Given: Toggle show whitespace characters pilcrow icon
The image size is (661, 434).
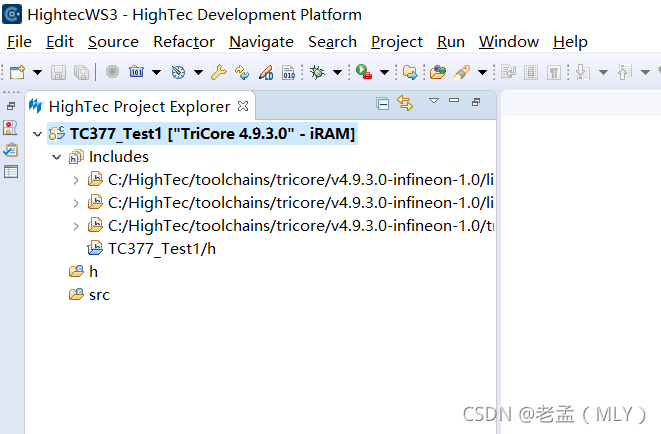Looking at the screenshot, I should (554, 72).
